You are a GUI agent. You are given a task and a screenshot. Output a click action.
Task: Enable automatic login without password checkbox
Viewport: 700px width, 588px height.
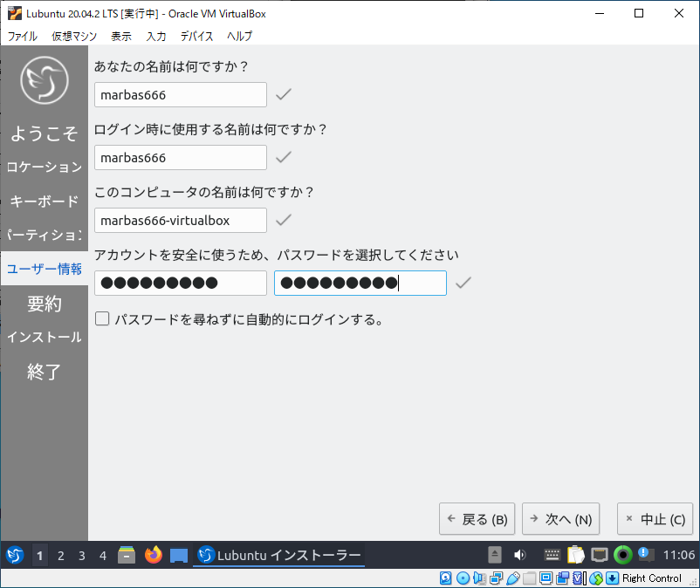[x=102, y=319]
